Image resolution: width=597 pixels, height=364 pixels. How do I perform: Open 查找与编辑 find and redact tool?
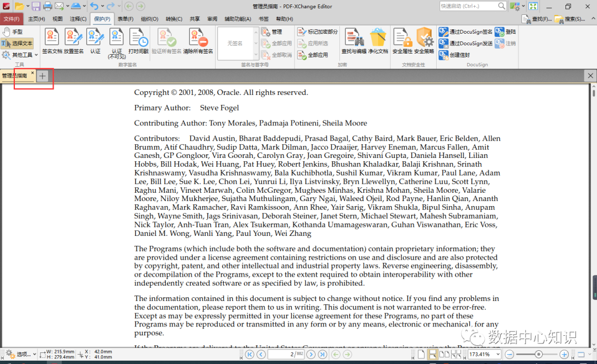pos(354,41)
